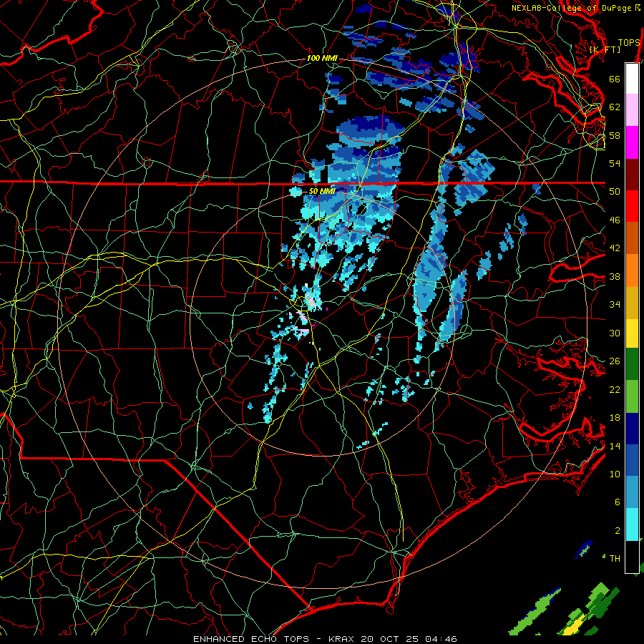Click the '46' legend value
Image resolution: width=644 pixels, height=644 pixels.
click(x=615, y=220)
